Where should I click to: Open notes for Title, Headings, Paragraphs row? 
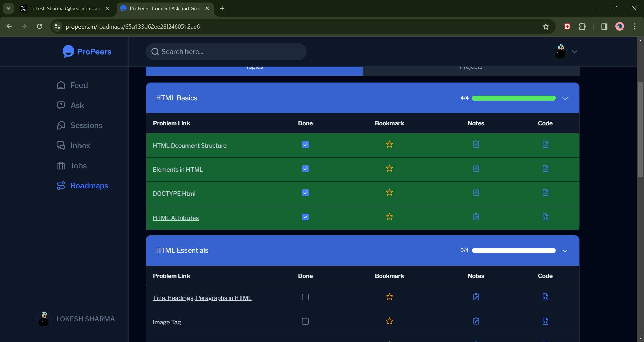coord(476,297)
